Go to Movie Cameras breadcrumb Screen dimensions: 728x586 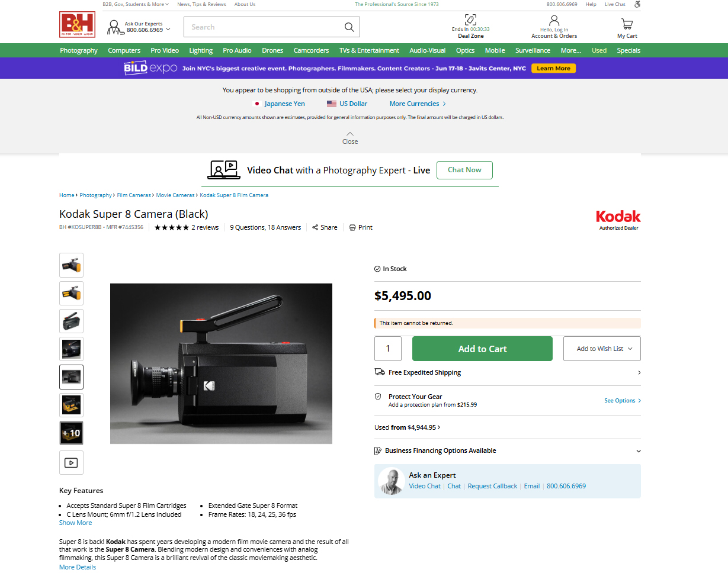tap(175, 195)
